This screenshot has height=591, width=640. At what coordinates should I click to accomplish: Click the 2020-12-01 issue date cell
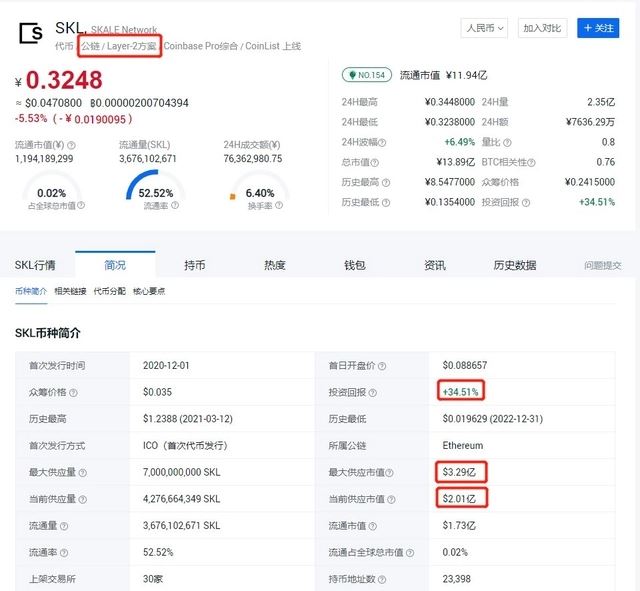point(166,365)
